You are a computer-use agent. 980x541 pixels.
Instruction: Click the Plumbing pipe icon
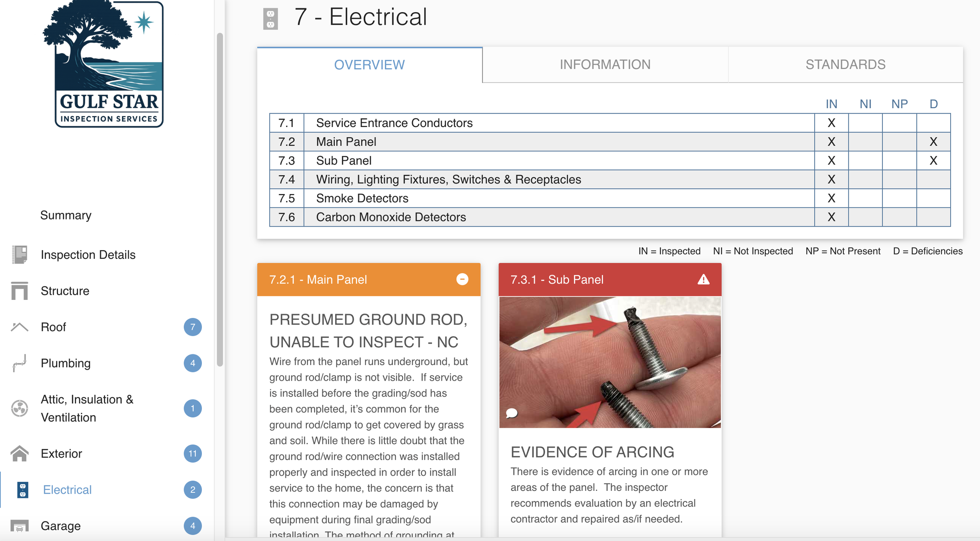tap(20, 363)
